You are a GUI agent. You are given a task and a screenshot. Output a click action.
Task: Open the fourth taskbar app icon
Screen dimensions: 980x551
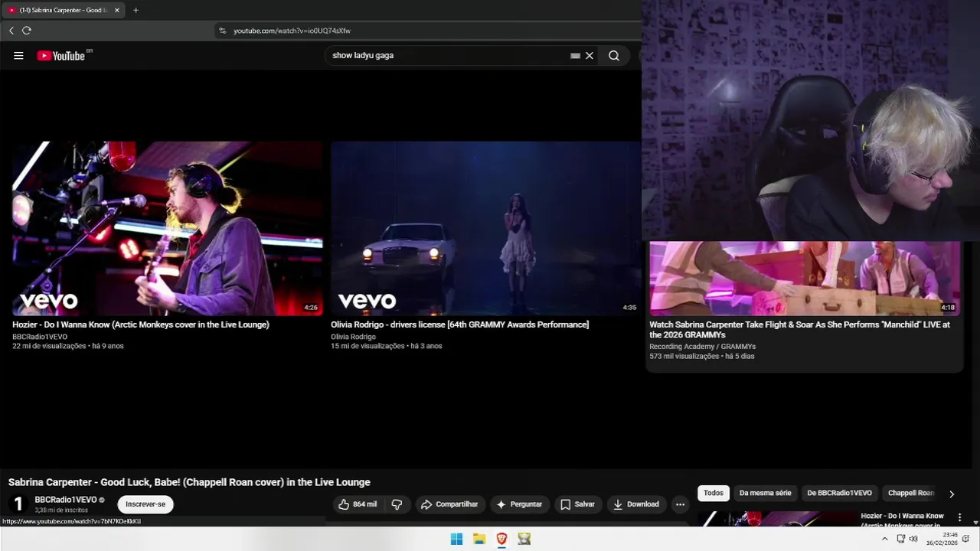coord(524,539)
